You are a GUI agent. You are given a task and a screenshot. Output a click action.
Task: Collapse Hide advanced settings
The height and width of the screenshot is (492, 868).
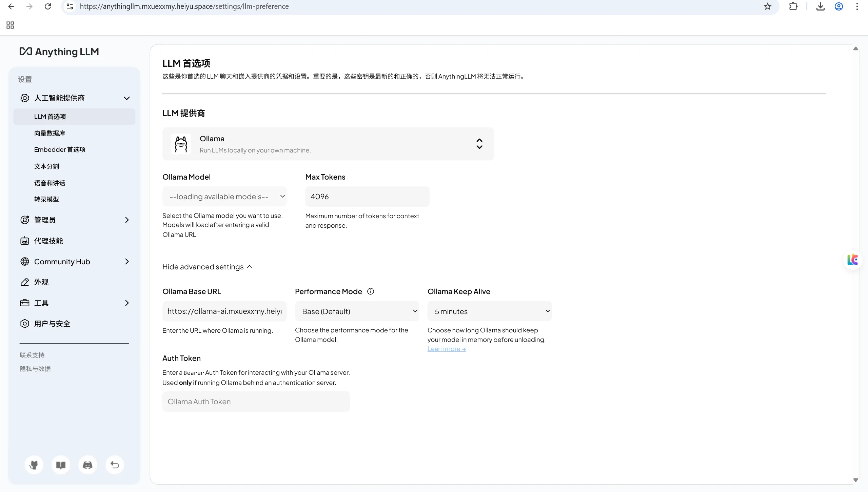pyautogui.click(x=207, y=267)
